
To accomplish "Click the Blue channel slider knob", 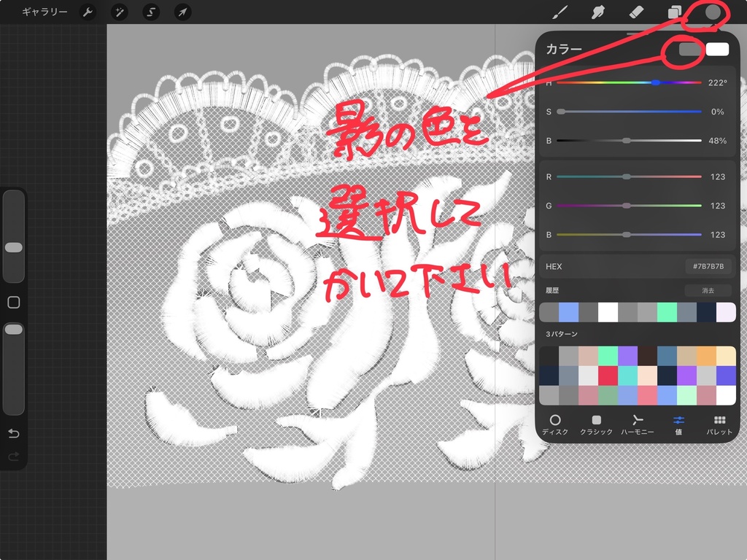I will point(627,235).
